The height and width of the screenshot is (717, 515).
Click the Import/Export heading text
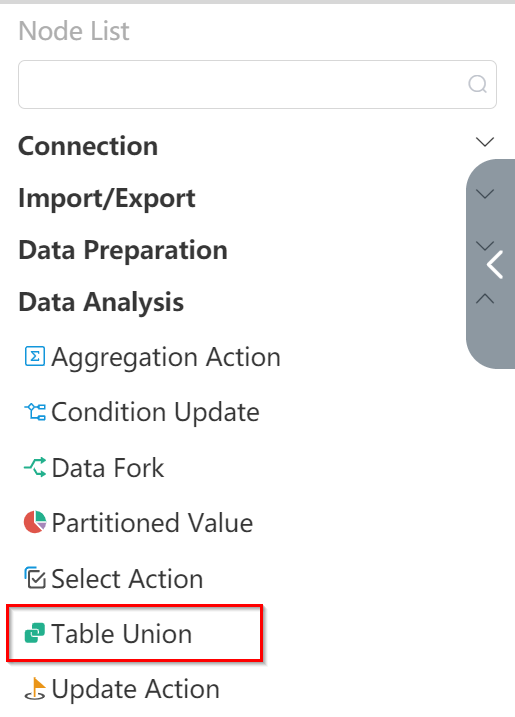[x=107, y=198]
